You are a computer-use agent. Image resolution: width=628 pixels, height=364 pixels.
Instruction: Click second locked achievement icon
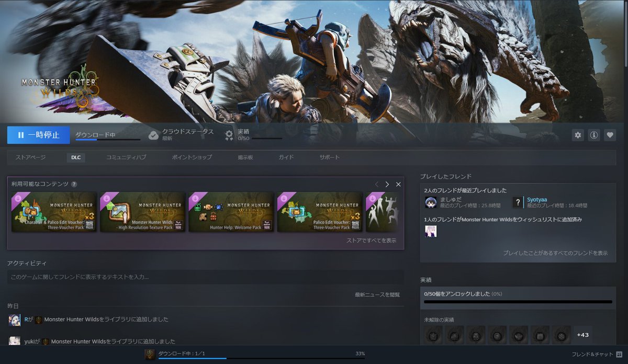(x=455, y=335)
